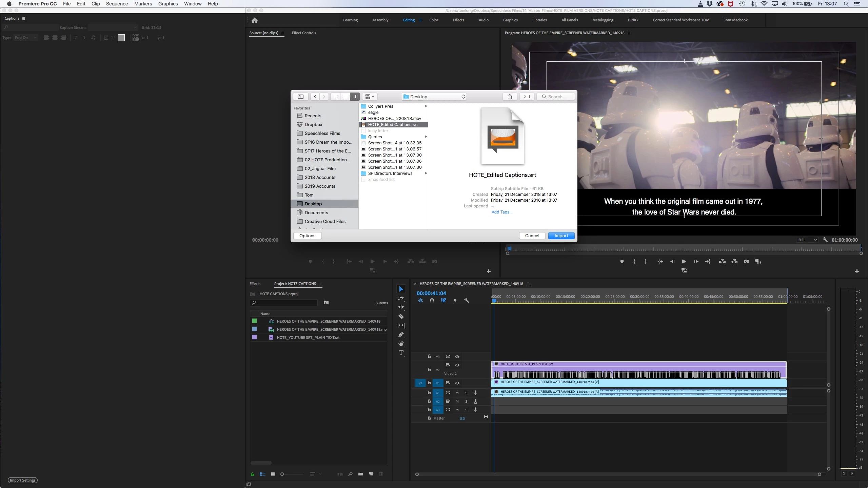Click the Add Tags link
Viewport: 868px width, 488px height.
tap(502, 212)
